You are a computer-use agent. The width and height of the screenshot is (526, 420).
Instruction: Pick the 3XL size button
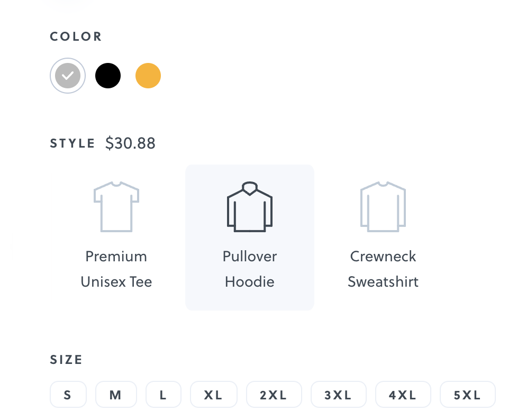pyautogui.click(x=338, y=395)
